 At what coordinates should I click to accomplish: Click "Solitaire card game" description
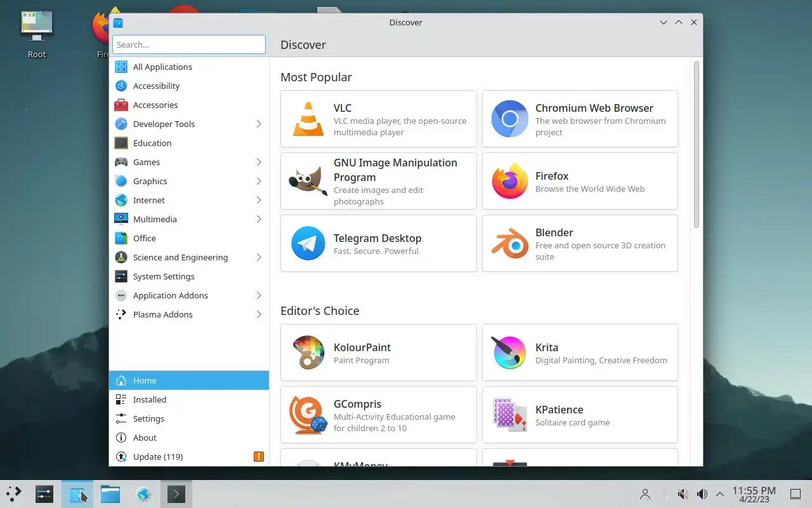[x=572, y=422]
